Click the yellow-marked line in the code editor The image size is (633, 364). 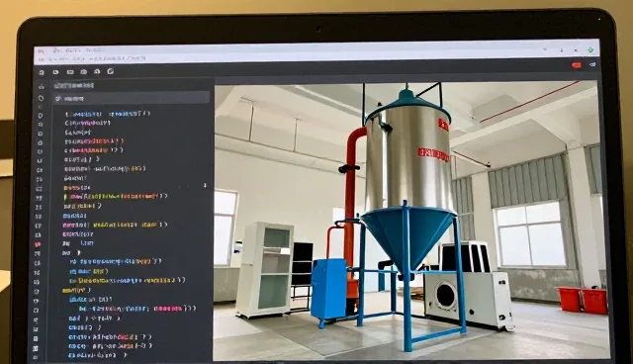116,197
